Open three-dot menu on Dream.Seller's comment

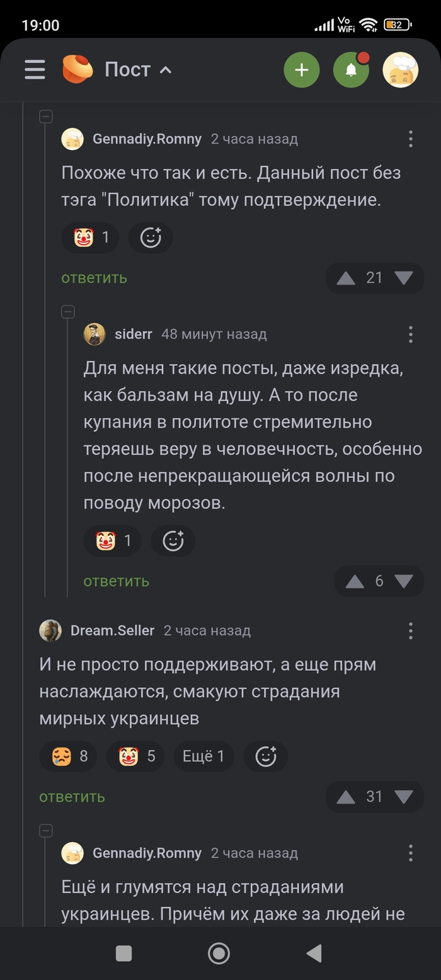(x=410, y=630)
